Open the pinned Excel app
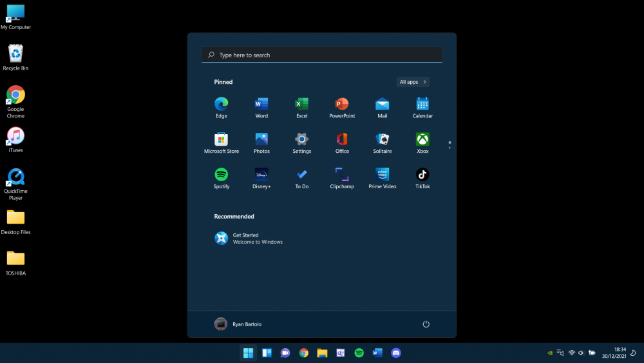 pyautogui.click(x=301, y=108)
